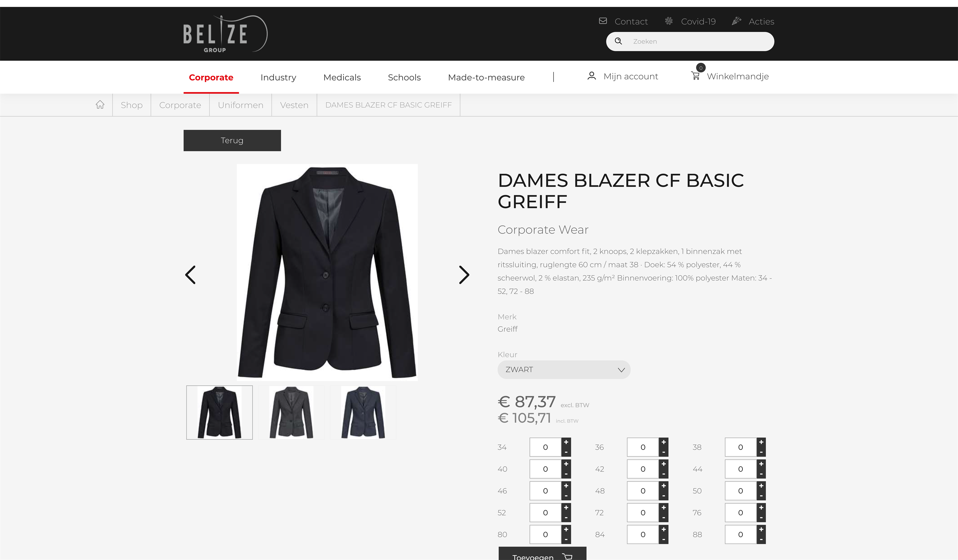This screenshot has height=560, width=958.
Task: Select the navy blue blazer thumbnail
Action: click(363, 412)
